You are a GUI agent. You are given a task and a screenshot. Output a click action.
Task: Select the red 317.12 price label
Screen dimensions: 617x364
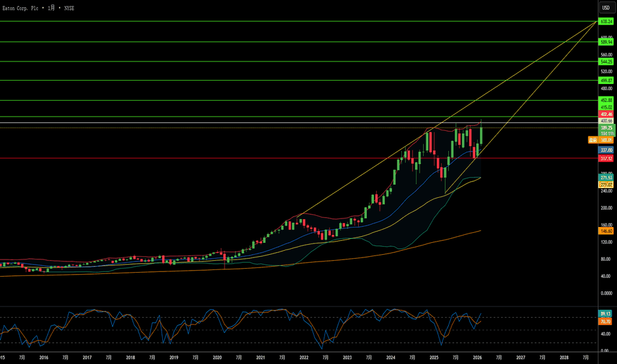(606, 158)
